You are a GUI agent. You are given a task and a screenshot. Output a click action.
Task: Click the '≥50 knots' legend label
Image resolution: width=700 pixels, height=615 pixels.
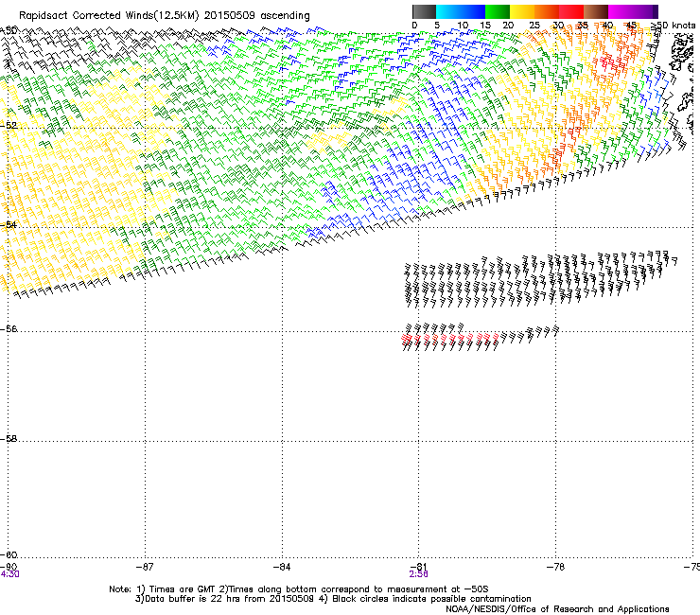[673, 25]
